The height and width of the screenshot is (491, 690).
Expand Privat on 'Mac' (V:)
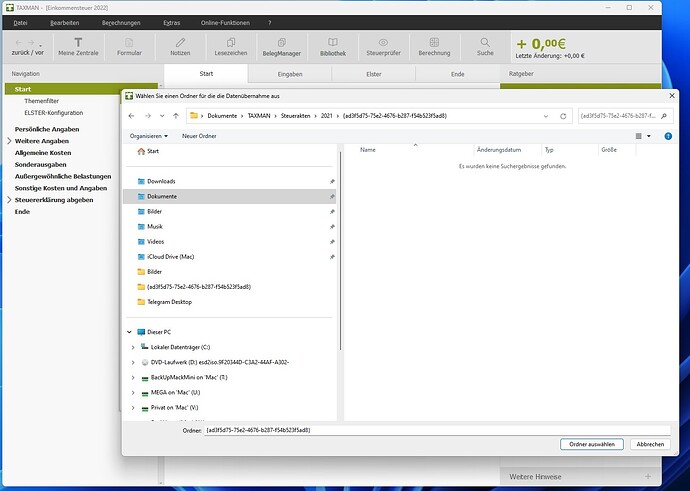133,408
